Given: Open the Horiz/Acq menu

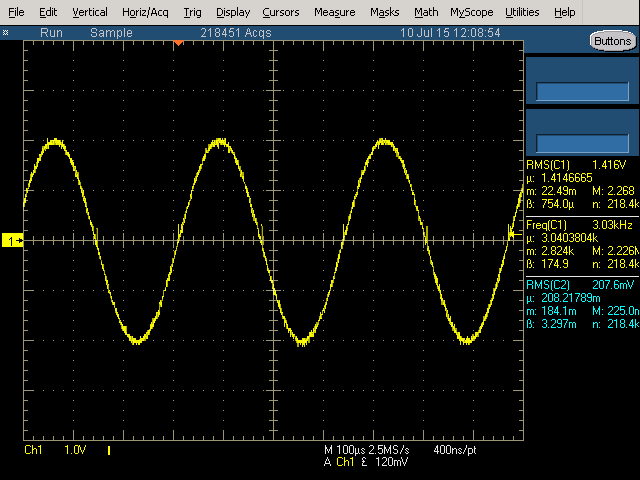Looking at the screenshot, I should click(x=147, y=12).
